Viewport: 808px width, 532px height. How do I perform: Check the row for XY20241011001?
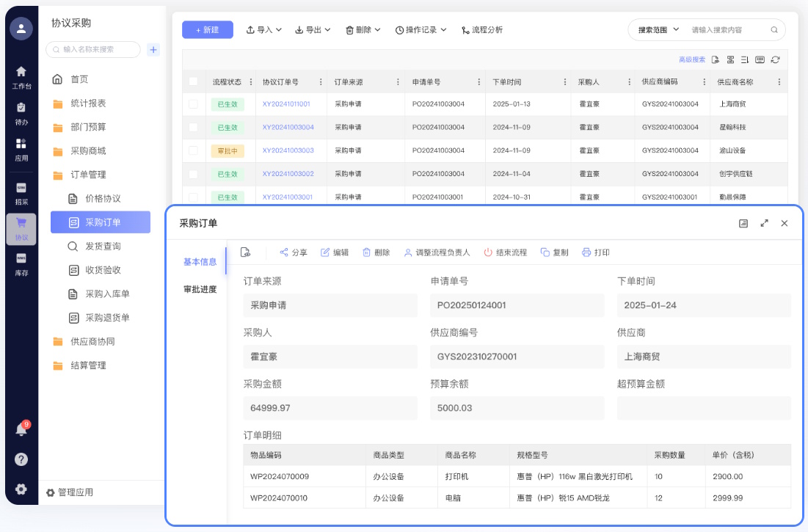tap(194, 104)
